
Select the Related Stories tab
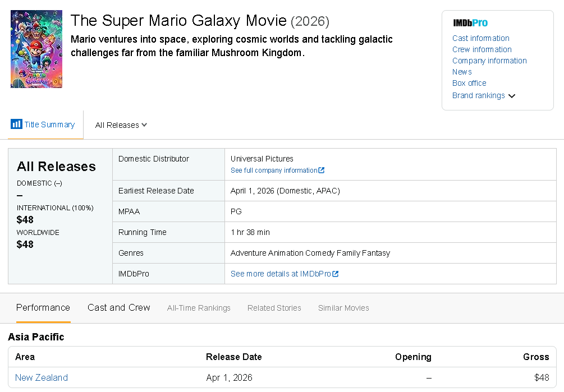coord(274,308)
